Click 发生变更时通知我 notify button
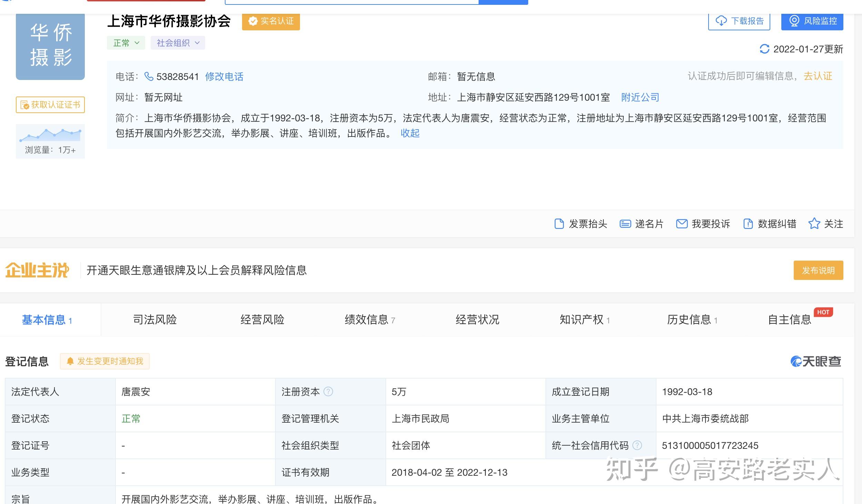 105,361
